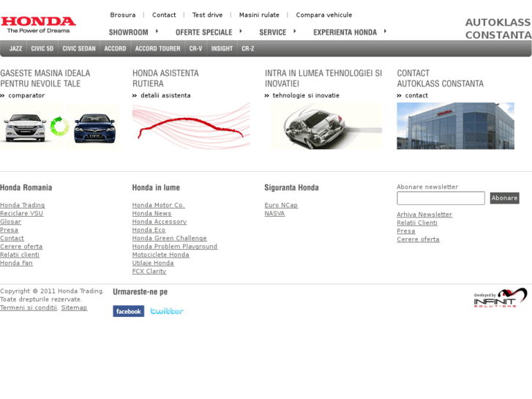Screen dimensions: 532x399
Task: Click the comparator link
Action: tap(26, 95)
